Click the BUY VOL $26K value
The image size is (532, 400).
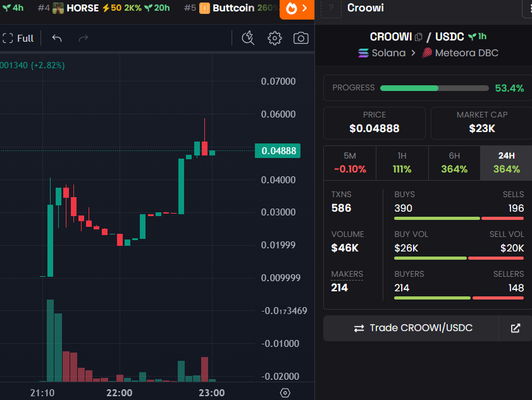coord(406,248)
